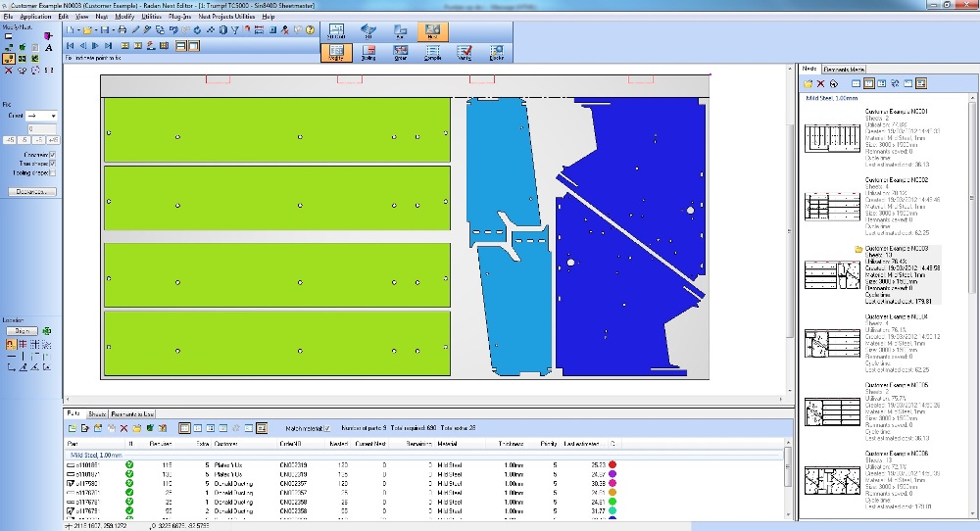This screenshot has width=980, height=531.
Task: Switch to the Sheets tab
Action: point(96,413)
